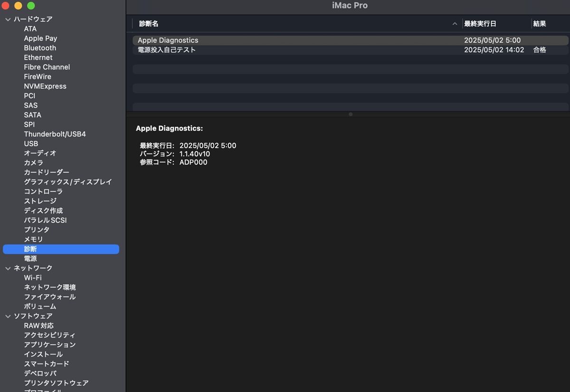The width and height of the screenshot is (570, 392).
Task: Select ボリューム under ネットワーク
Action: coord(40,307)
